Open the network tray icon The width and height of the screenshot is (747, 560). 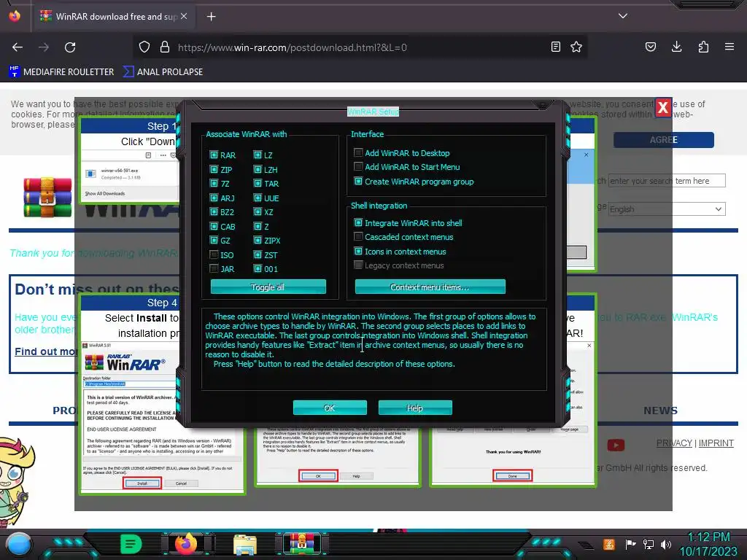[x=649, y=544]
